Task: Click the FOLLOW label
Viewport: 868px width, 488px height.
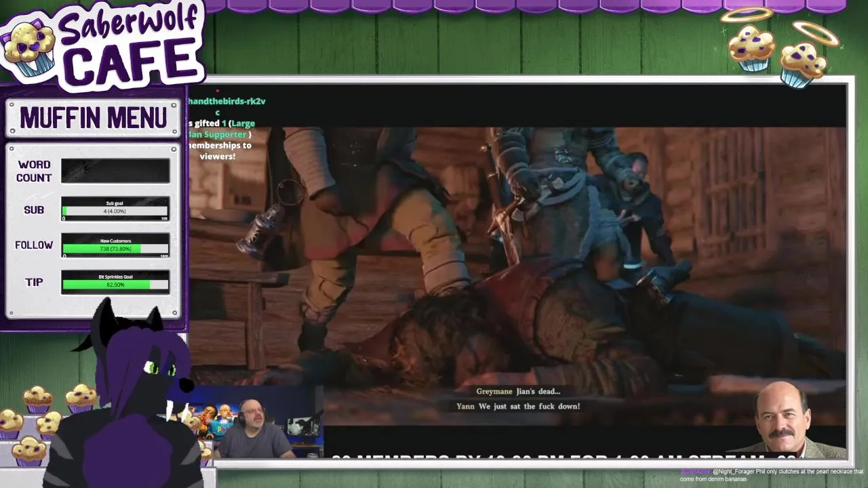Action: tap(34, 245)
